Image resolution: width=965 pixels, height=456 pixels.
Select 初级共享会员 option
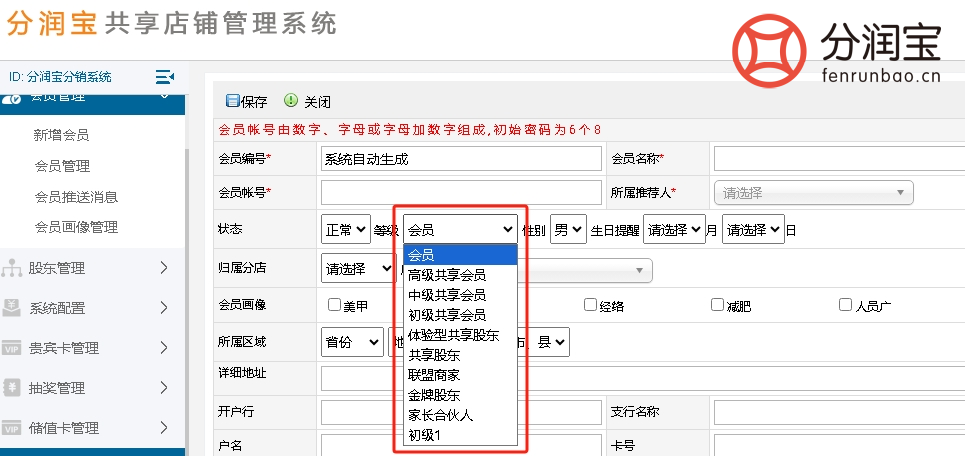(460, 315)
